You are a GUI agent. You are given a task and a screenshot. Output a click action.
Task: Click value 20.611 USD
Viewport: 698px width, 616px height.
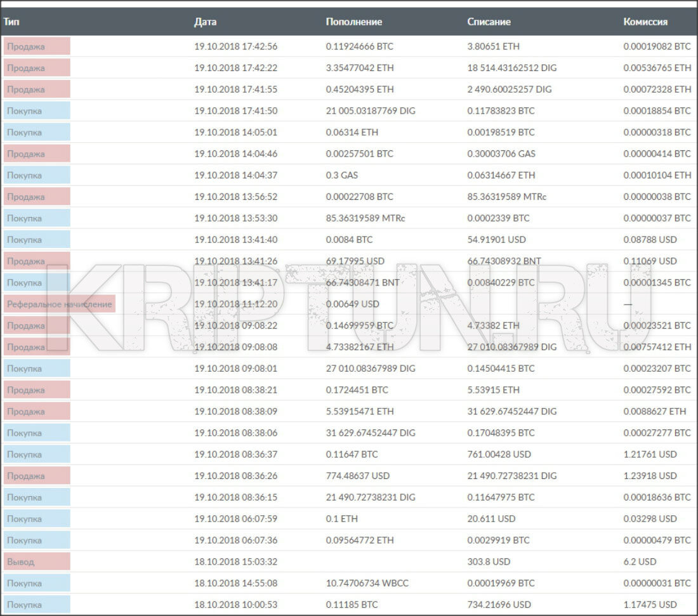[x=491, y=518]
